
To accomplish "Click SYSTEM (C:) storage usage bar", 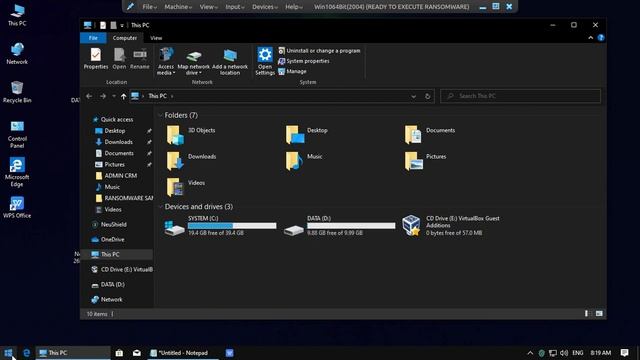I will 232,226.
